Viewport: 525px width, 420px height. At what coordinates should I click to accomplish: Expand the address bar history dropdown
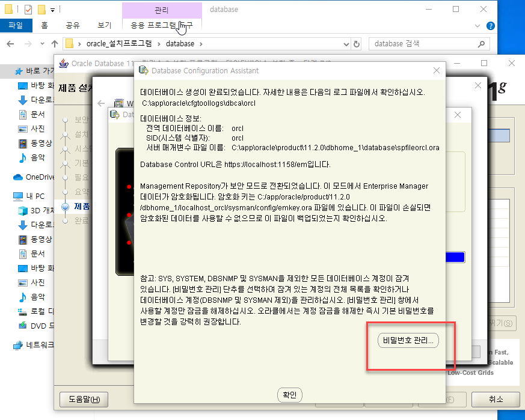(346, 44)
